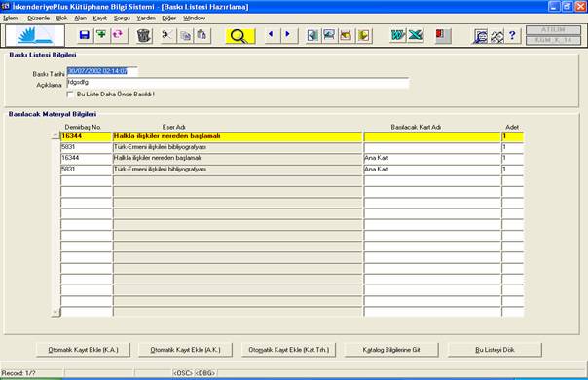Click the copy pages icon
Image resolution: width=588 pixels, height=380 pixels.
tap(185, 35)
